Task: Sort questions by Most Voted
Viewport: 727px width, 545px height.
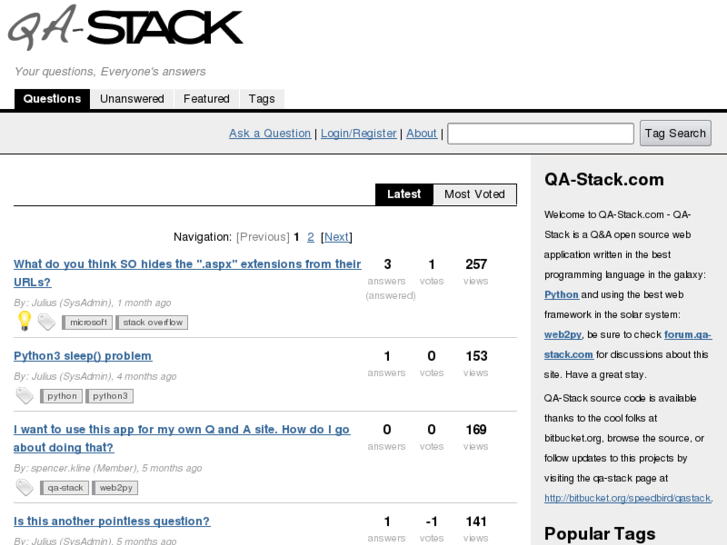Action: (x=475, y=194)
